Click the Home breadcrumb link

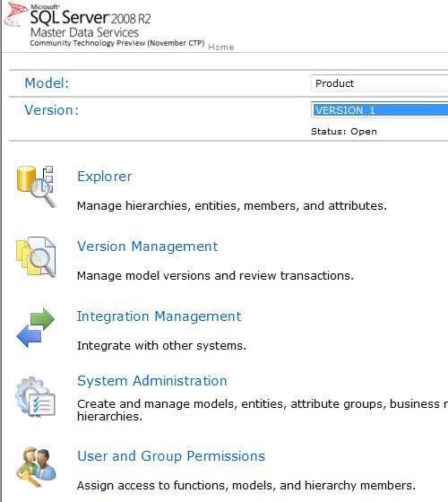[x=221, y=48]
